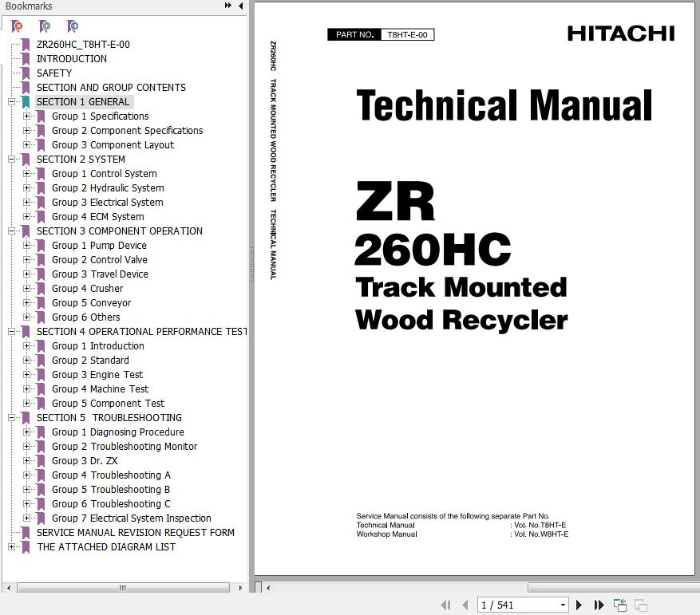Click the delete bookmark icon
The width and height of the screenshot is (700, 615).
17,26
